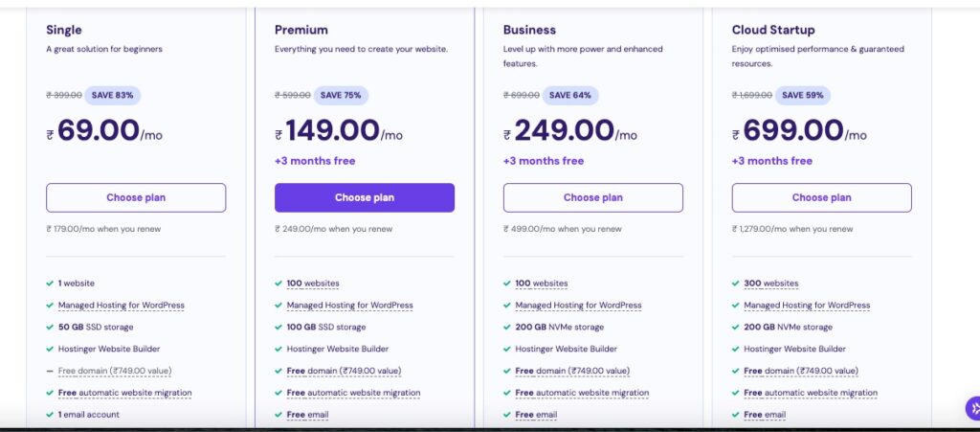980x432 pixels.
Task: Click checkmark beside 300 websites
Action: tap(736, 284)
